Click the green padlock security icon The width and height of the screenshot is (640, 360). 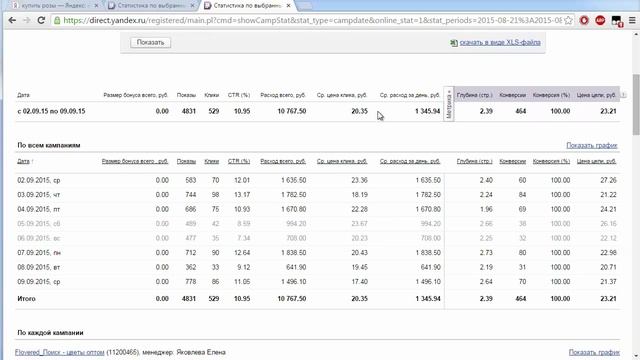(57, 20)
